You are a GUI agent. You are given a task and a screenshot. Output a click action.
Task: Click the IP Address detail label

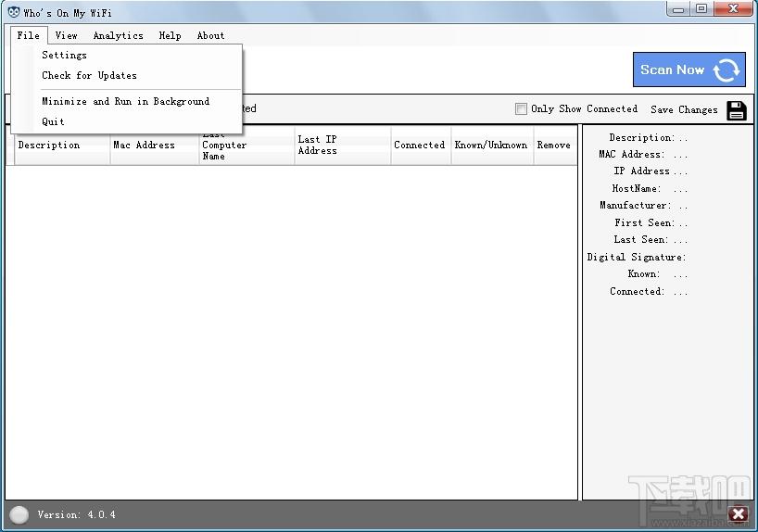[x=641, y=171]
